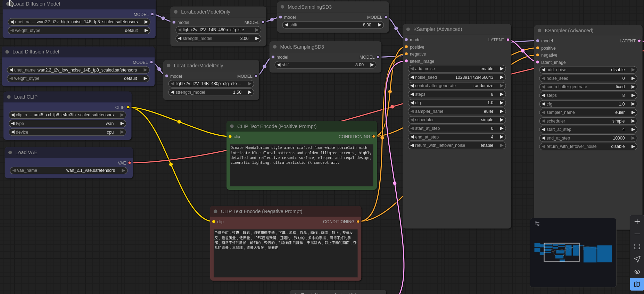Collapse the lower ModelSamplingSD3 node dot
Image resolution: width=644 pixels, height=294 pixels.
(x=275, y=47)
